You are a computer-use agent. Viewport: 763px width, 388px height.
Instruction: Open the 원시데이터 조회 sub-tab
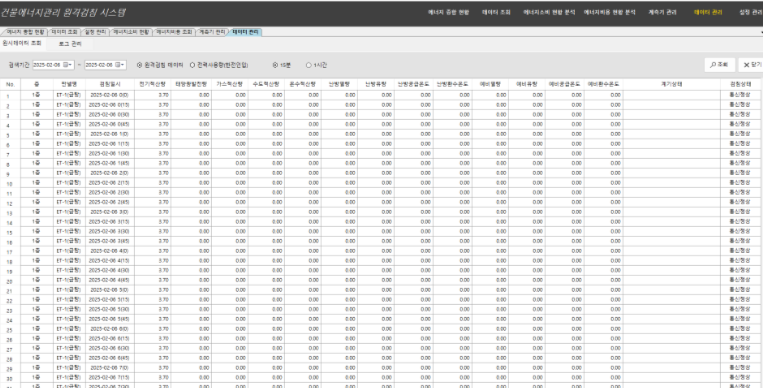click(x=22, y=43)
